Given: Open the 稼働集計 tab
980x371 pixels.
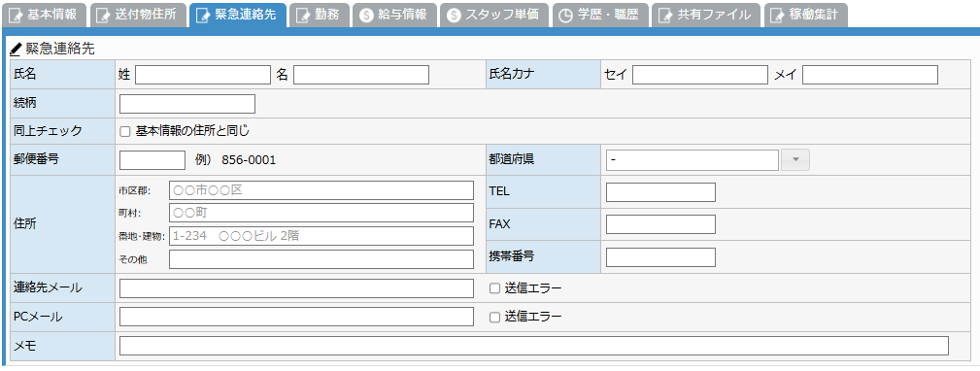Looking at the screenshot, I should [805, 15].
